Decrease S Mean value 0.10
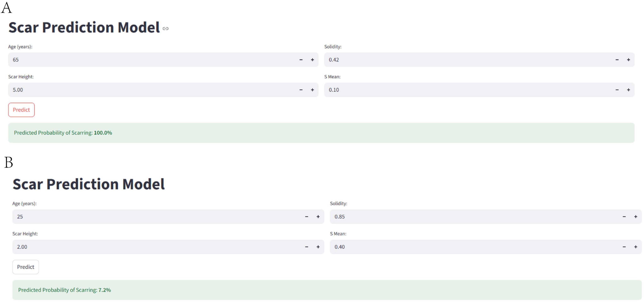Viewport: 644px width, 302px height. click(617, 90)
